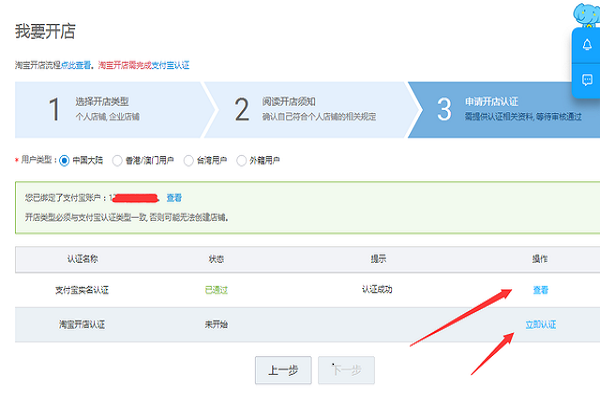The width and height of the screenshot is (600, 400).
Task: Click the 认证成功 hint text
Action: click(377, 289)
